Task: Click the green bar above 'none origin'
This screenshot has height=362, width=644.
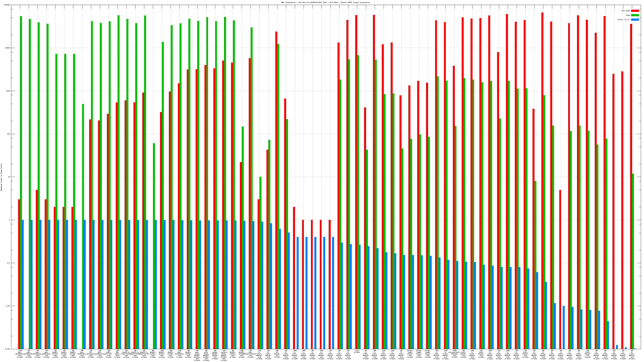Action: (x=358, y=175)
